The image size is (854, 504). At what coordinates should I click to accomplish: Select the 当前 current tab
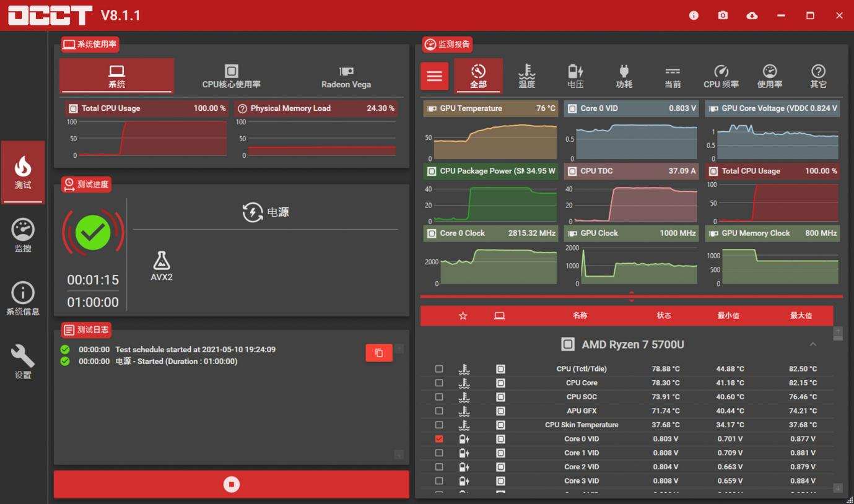pos(673,76)
